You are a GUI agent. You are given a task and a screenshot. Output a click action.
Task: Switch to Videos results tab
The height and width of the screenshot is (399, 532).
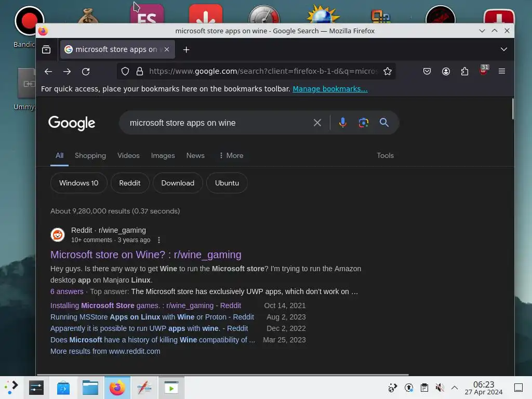tap(128, 155)
